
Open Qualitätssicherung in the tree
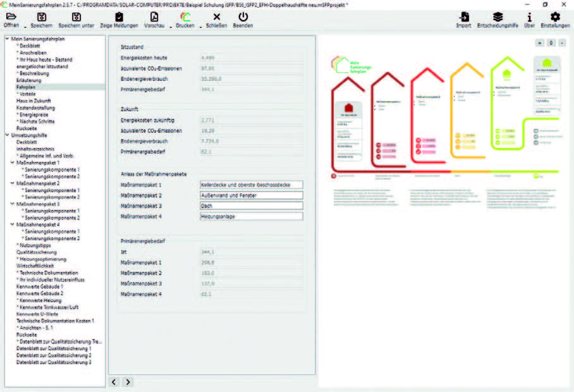[x=37, y=252]
